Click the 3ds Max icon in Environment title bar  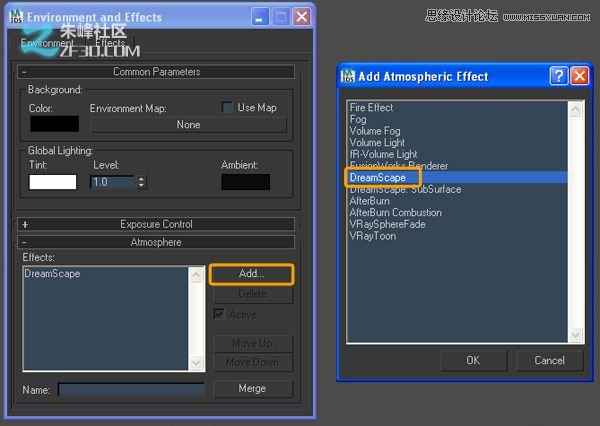tap(14, 17)
